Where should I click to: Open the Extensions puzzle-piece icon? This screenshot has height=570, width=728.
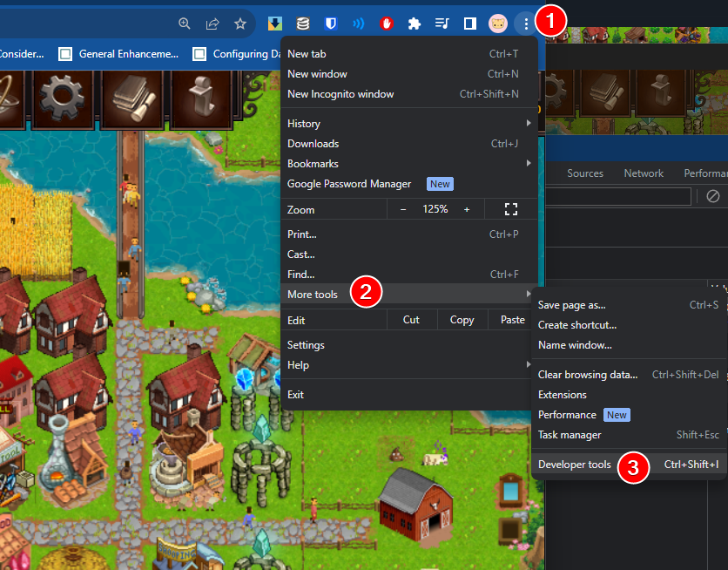(415, 24)
